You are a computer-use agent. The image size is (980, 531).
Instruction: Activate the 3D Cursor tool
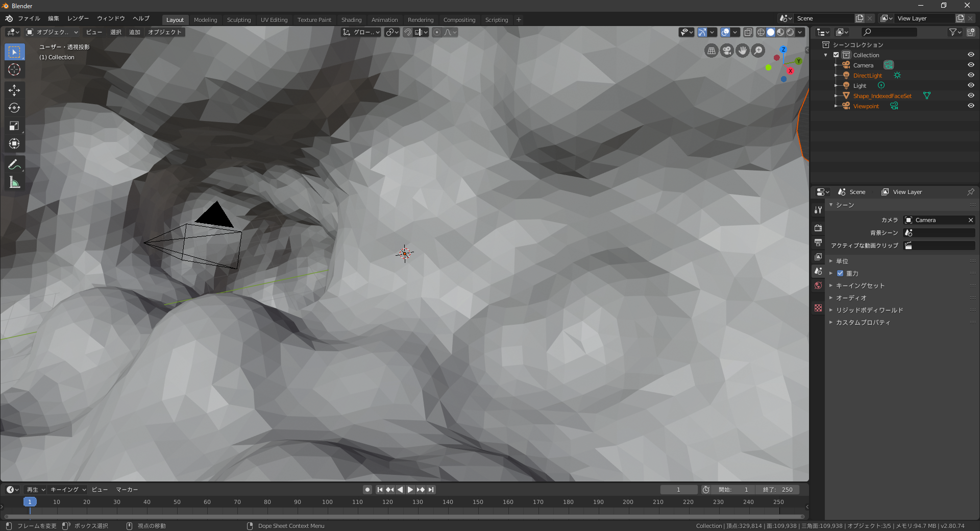14,70
